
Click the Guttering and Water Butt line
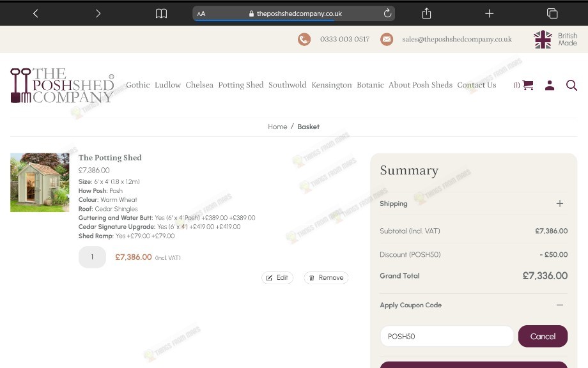pyautogui.click(x=167, y=218)
